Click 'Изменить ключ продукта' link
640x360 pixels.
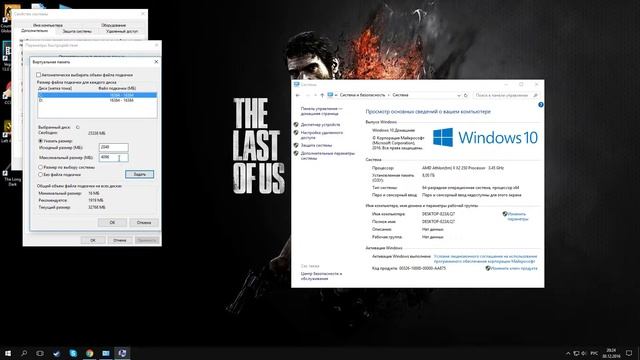tap(513, 268)
